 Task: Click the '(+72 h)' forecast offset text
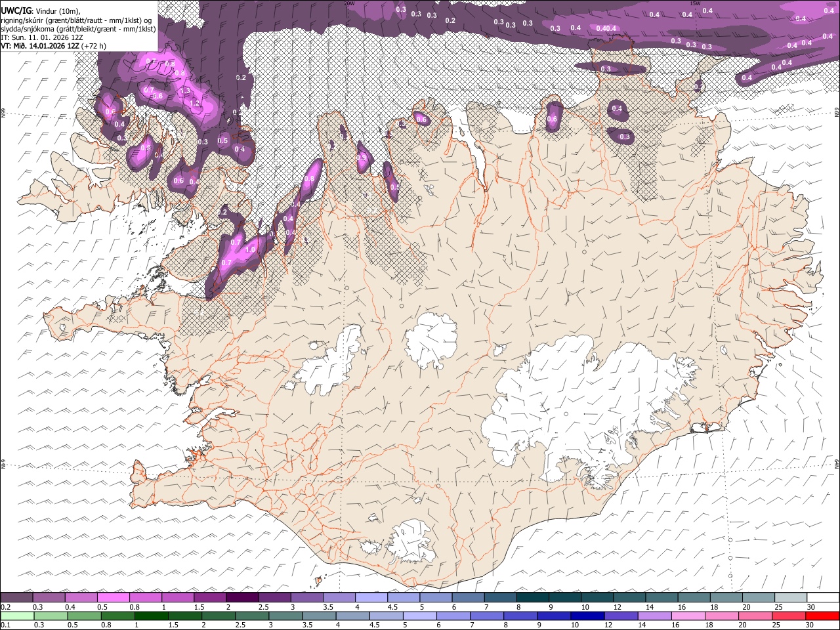click(93, 46)
